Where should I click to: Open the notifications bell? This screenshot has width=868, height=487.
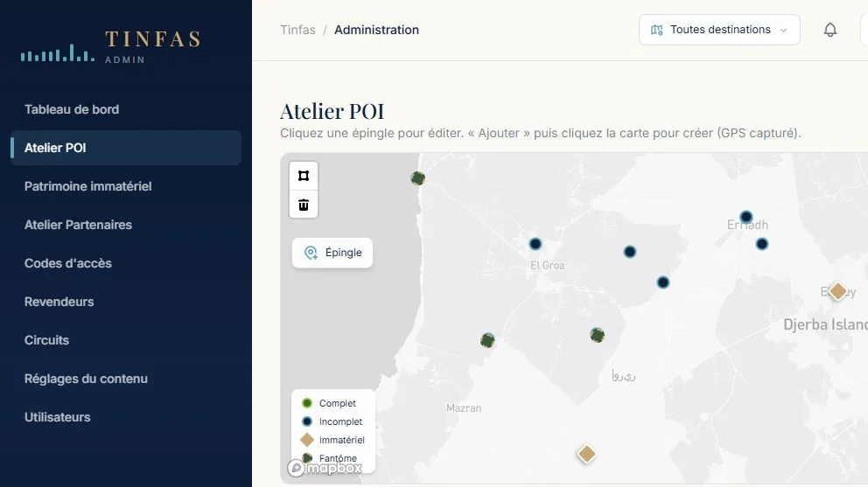tap(829, 30)
